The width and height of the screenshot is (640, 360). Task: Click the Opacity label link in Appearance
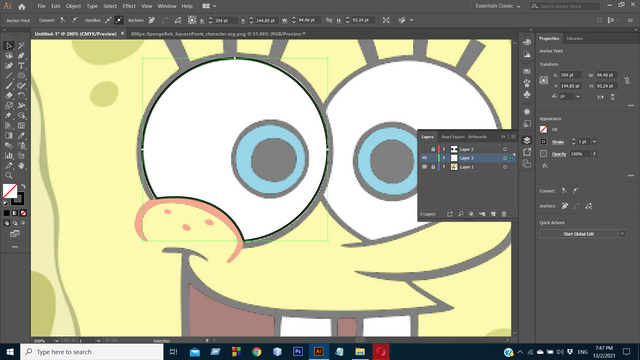tap(559, 154)
